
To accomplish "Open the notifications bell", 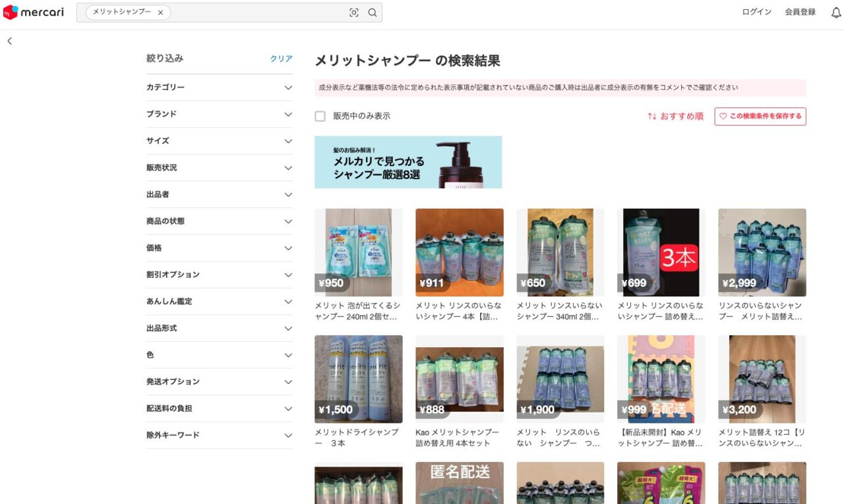I will 836,13.
